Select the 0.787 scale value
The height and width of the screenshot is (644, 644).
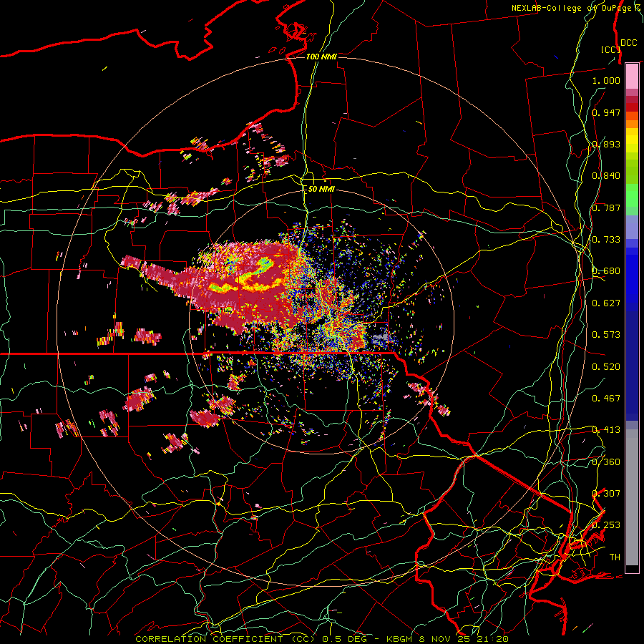coord(606,208)
